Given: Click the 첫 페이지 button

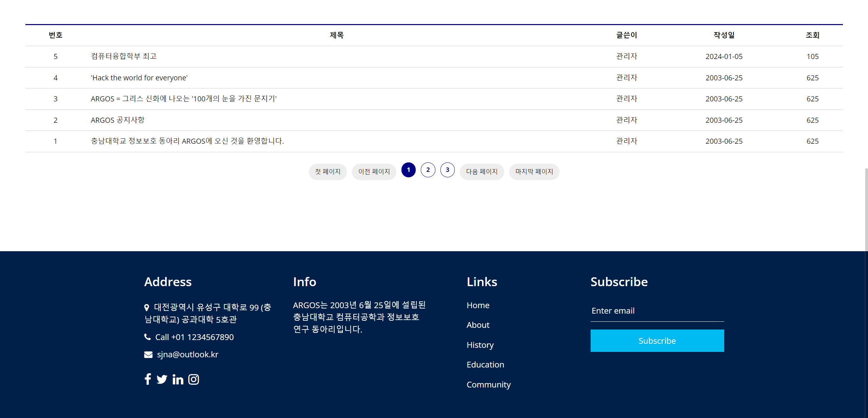Looking at the screenshot, I should click(x=328, y=172).
